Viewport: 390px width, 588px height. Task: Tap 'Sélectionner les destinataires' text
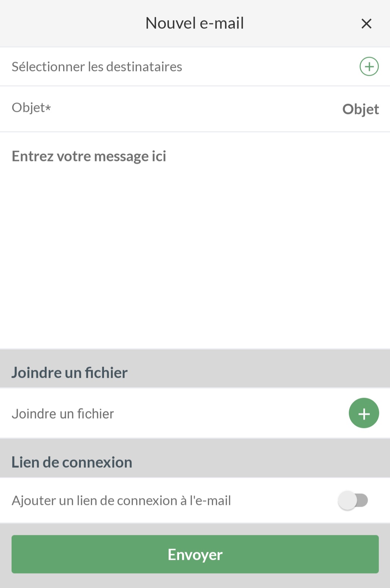point(97,67)
